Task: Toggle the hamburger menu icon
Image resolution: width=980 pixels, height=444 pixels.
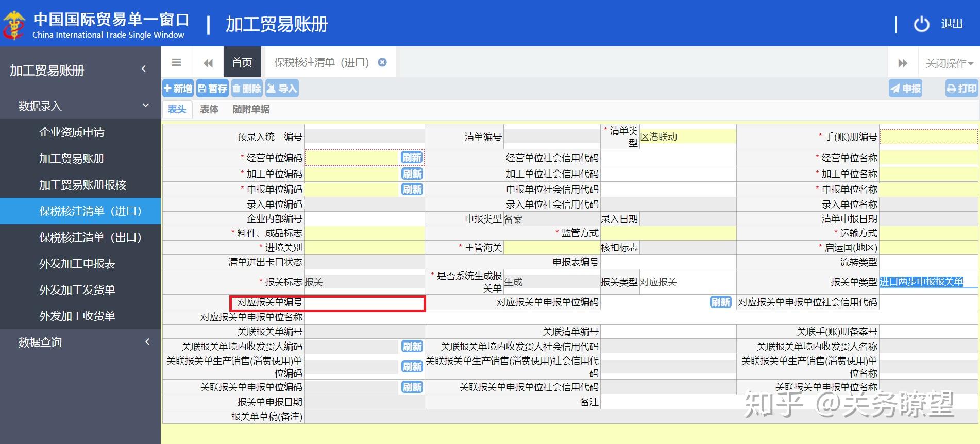Action: point(176,62)
